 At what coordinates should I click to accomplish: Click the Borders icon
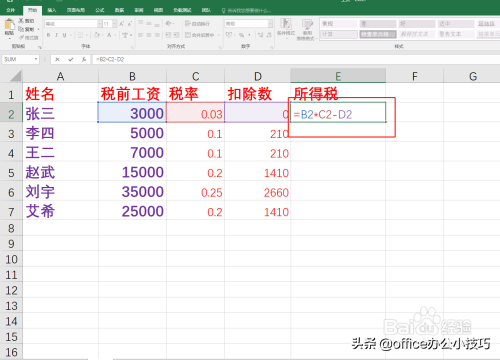click(x=80, y=35)
